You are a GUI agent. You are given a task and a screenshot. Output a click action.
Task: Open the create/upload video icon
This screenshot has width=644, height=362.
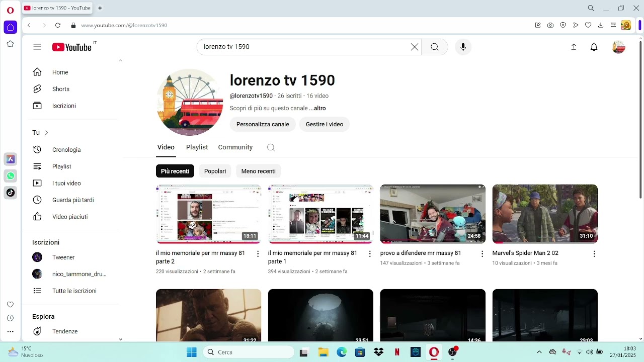click(574, 47)
